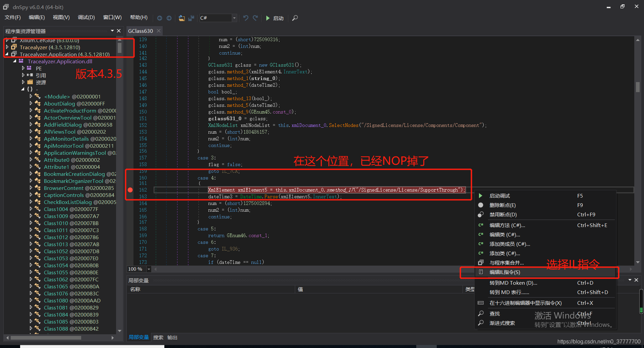Click the Tracealyzer.Application.dll module icon
The width and height of the screenshot is (644, 348).
21,61
